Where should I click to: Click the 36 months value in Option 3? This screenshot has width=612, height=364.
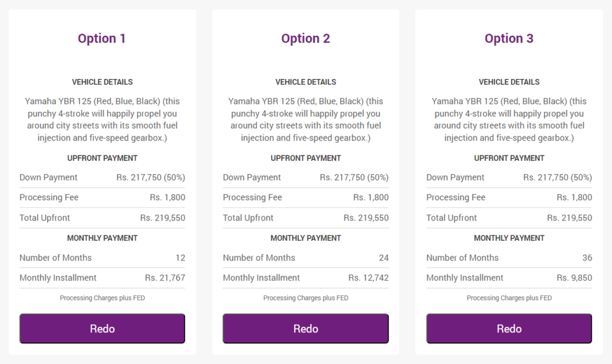pyautogui.click(x=587, y=258)
